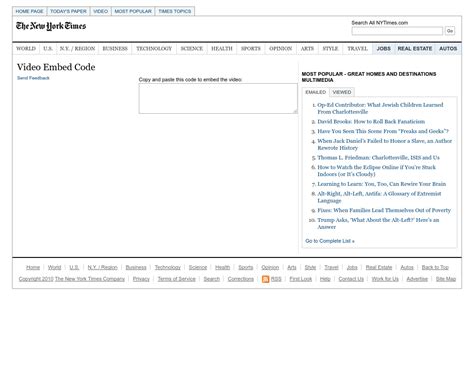Click the Back to Top footer link
This screenshot has height=373, width=474.
435,267
